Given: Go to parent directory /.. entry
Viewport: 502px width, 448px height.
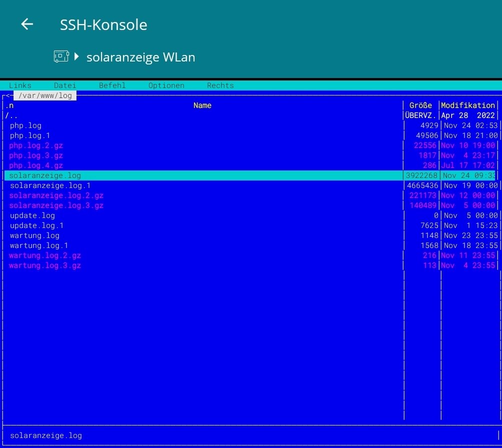Looking at the screenshot, I should point(11,115).
